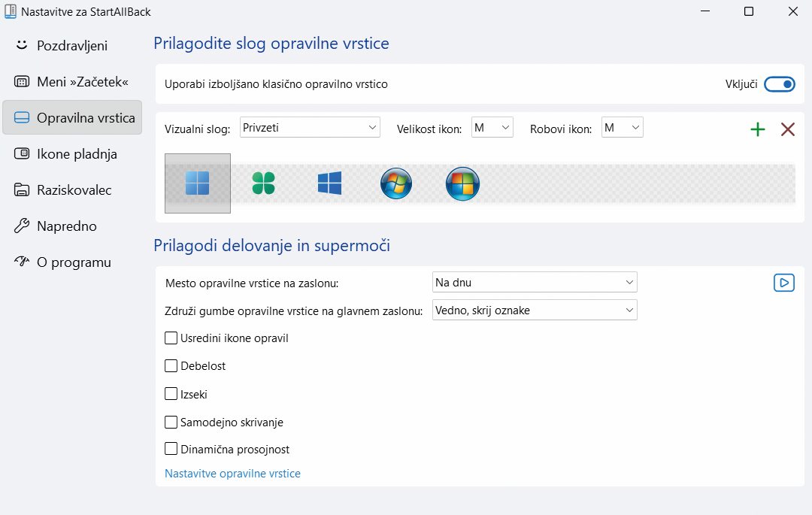
Task: Open the Robovi ikon dropdown
Action: pos(622,127)
